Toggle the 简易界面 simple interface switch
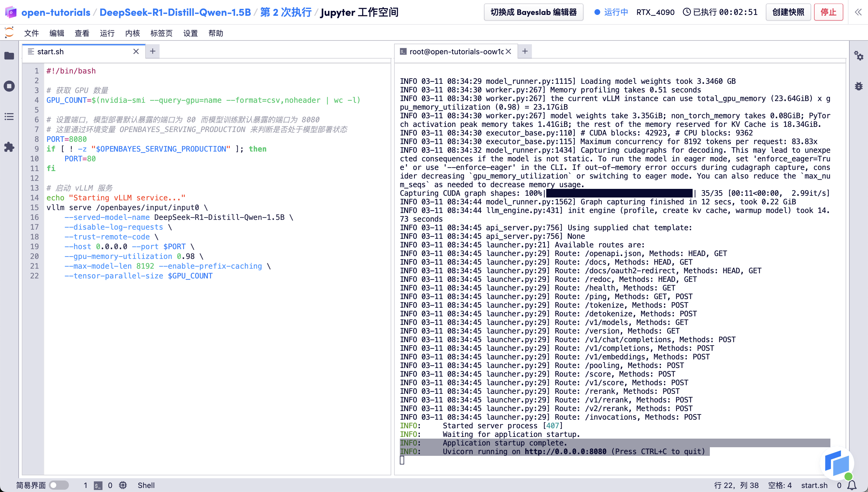Viewport: 868px width, 492px height. pos(59,485)
